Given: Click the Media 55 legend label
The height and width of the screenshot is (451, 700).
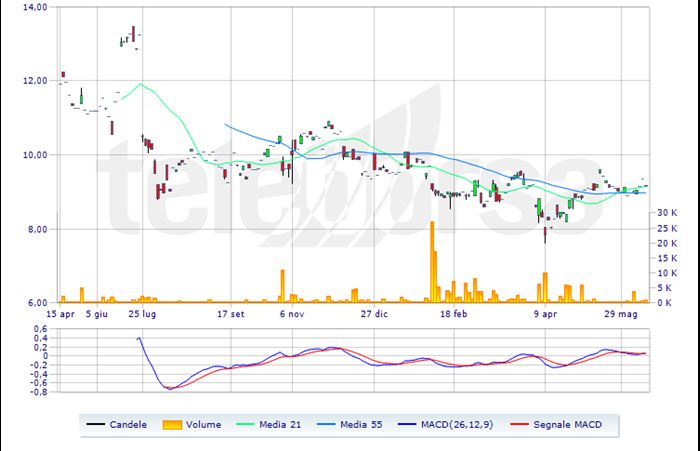Looking at the screenshot, I should coord(361,425).
